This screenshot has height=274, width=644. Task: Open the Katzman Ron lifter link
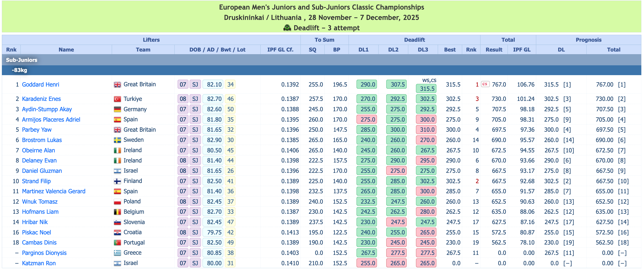(x=39, y=263)
